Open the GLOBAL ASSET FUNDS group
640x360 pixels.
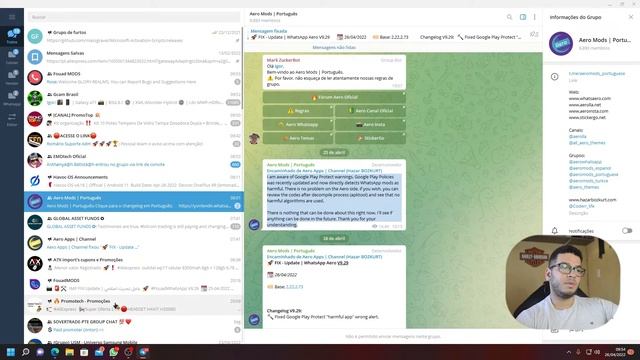(134, 222)
